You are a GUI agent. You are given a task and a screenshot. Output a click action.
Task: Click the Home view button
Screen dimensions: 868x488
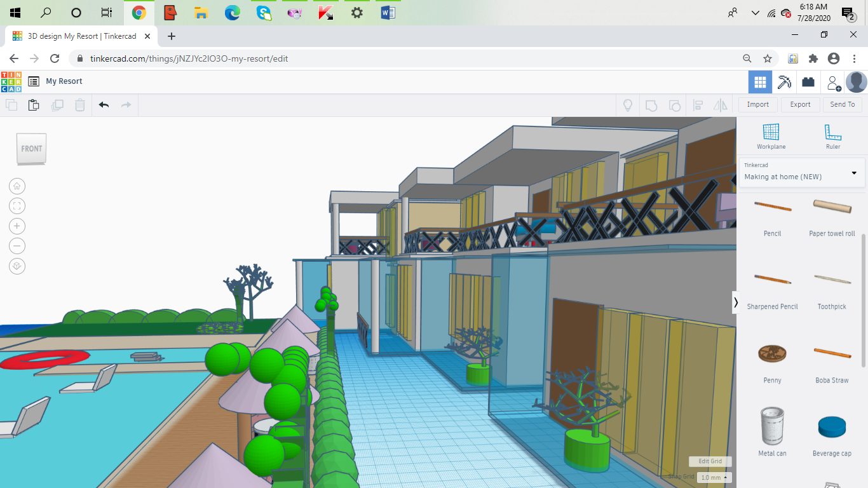(x=17, y=186)
